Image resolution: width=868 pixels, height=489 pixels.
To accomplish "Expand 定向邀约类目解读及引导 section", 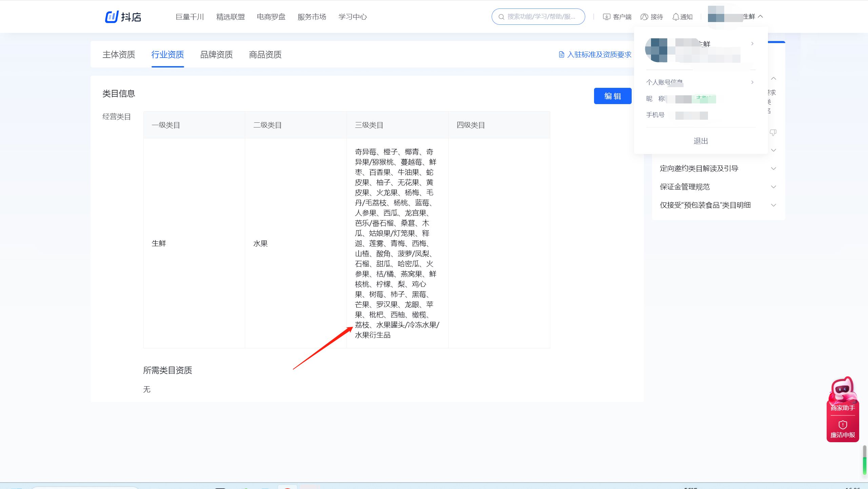I will pos(773,169).
